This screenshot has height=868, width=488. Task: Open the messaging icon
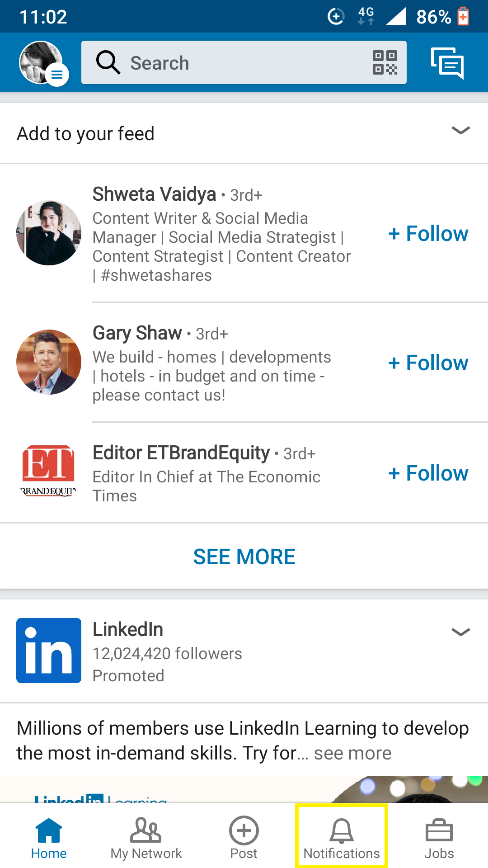click(447, 63)
